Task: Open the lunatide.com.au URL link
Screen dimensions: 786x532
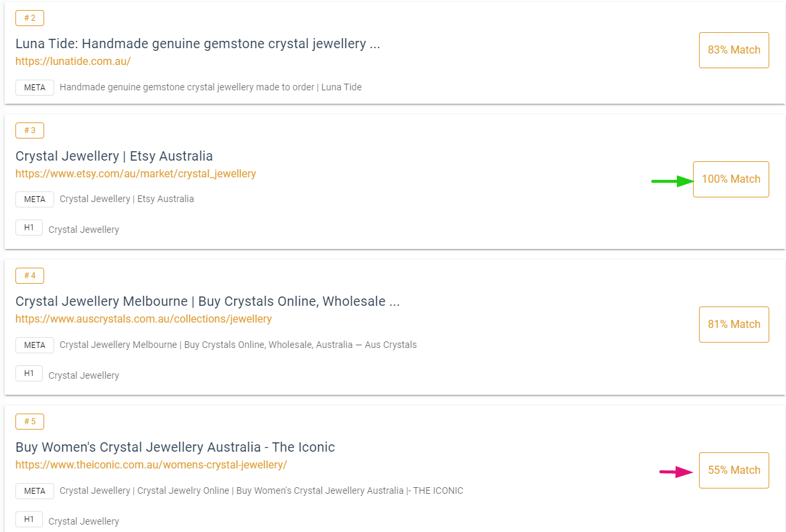Action: [x=73, y=61]
